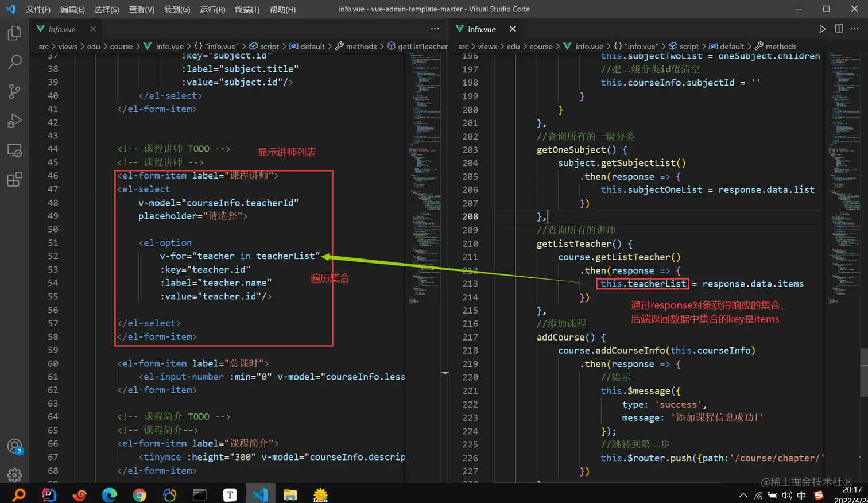The width and height of the screenshot is (868, 503).
Task: Open the 终端(T) menu
Action: pos(247,9)
